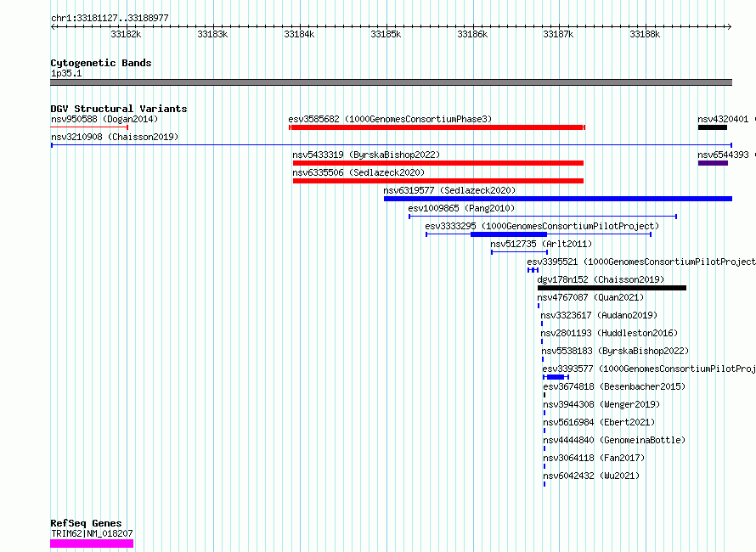Click the 33184k ruler tick label
Image resolution: width=756 pixels, height=552 pixels.
pos(299,34)
